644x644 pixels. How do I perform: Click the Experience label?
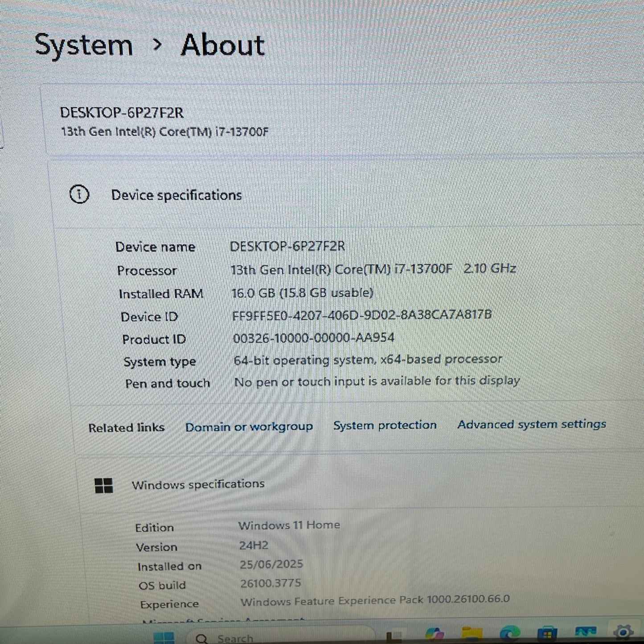click(170, 605)
